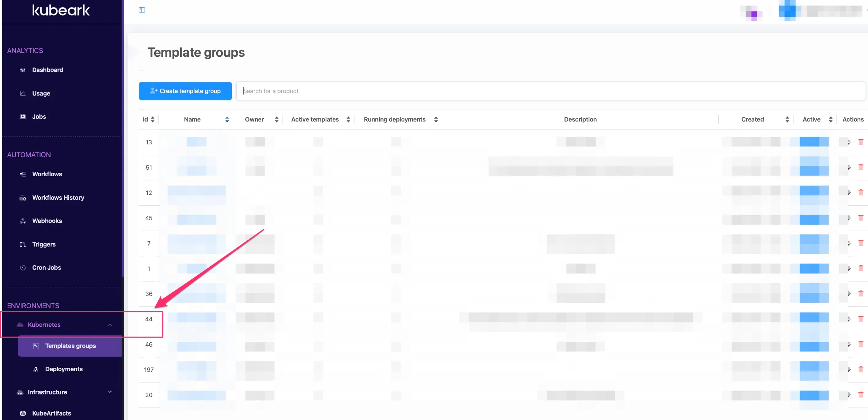Sort by Active column
The width and height of the screenshot is (868, 420).
[831, 119]
